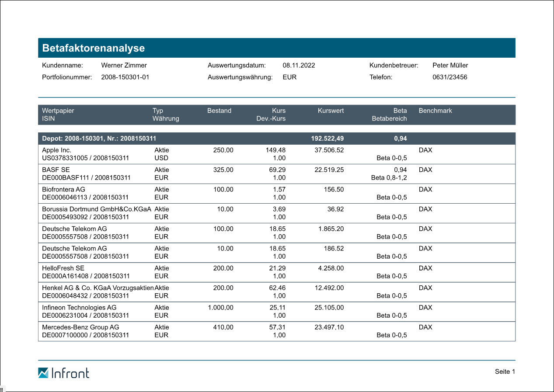Click the Betafaktorenanalyse title banner
Screen dimensions: 554x392
click(x=276, y=48)
